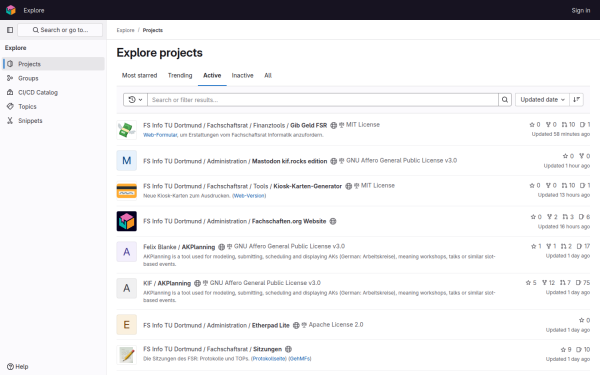Screen dimensions: 600x375
Task: Click the forks count of Gib Geld FSR
Action: pos(551,125)
